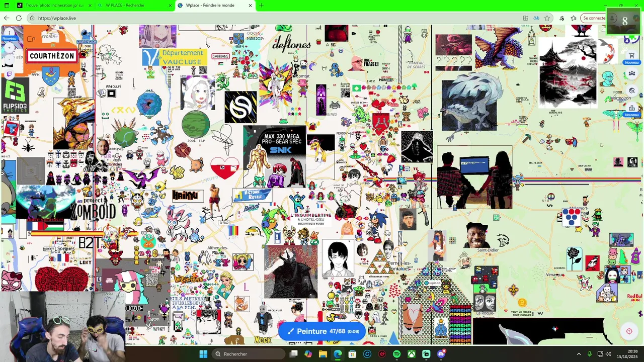This screenshot has height=362, width=644.
Task: Open the volume tray icon
Action: (x=608, y=354)
